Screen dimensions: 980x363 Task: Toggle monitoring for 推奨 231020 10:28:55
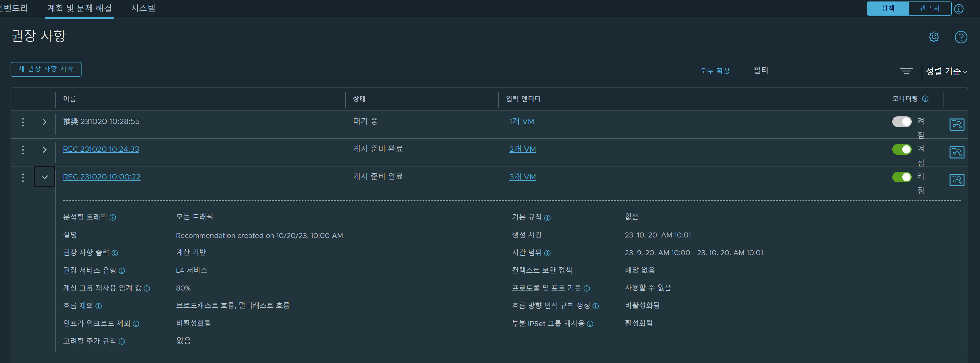[x=902, y=121]
